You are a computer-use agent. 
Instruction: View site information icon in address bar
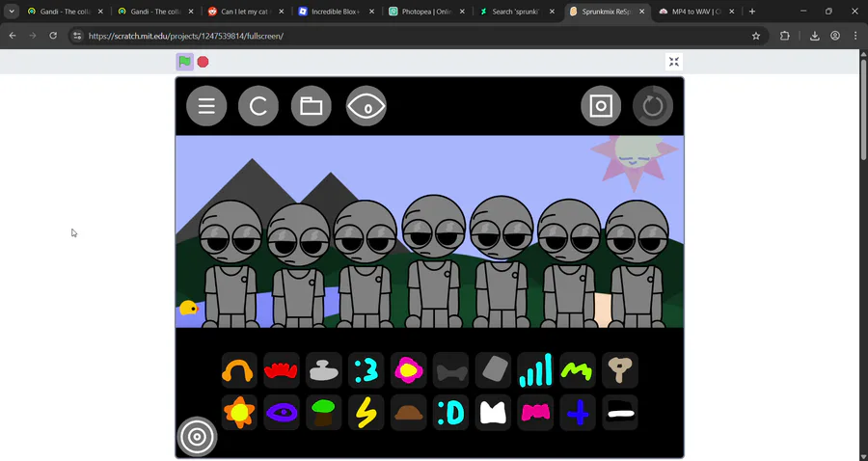pyautogui.click(x=77, y=36)
